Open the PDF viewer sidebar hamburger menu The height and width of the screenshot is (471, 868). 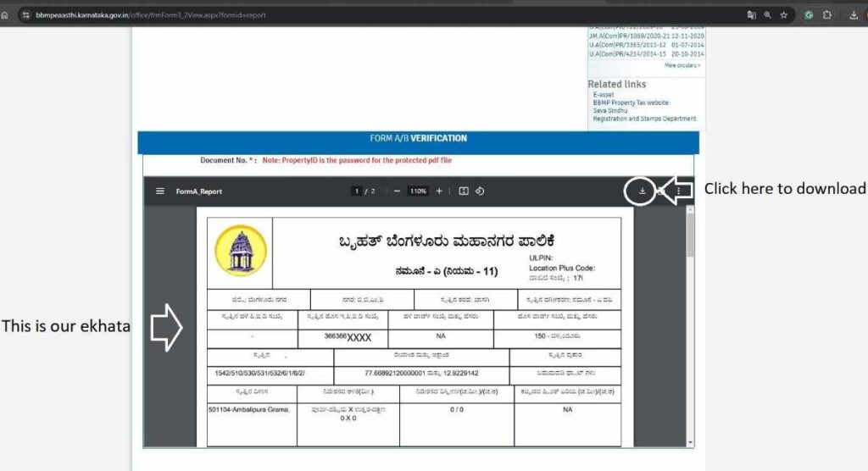[159, 191]
